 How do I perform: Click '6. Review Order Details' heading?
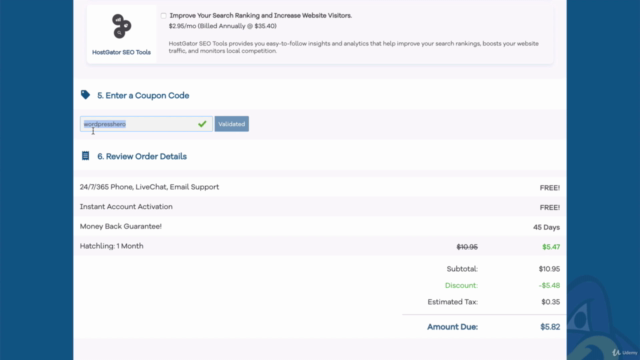pos(142,156)
